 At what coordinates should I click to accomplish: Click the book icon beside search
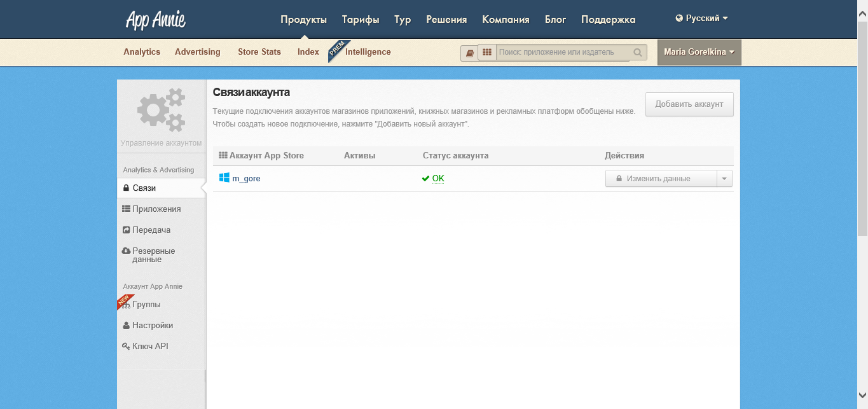click(x=470, y=53)
